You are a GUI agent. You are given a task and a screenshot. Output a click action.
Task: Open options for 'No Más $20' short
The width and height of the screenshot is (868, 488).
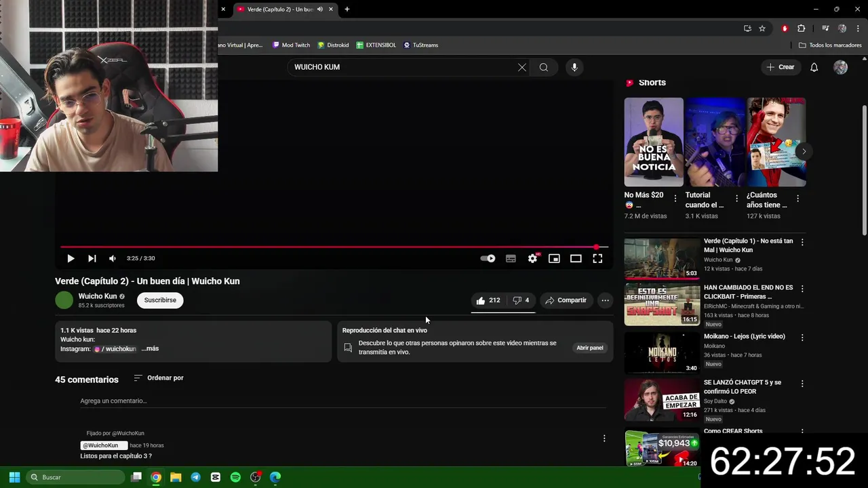click(675, 199)
